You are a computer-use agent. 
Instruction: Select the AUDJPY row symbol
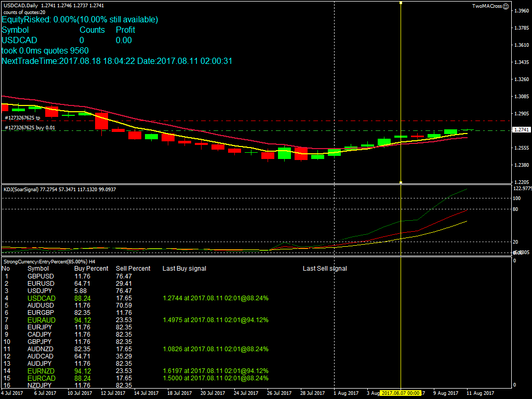pos(39,363)
